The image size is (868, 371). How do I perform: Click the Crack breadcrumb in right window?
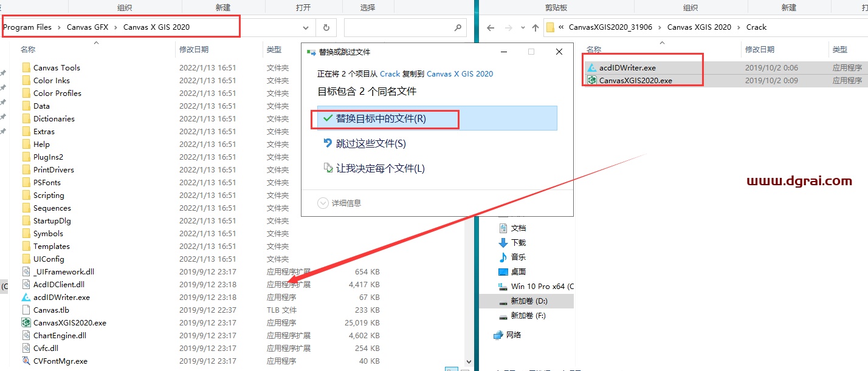point(757,27)
